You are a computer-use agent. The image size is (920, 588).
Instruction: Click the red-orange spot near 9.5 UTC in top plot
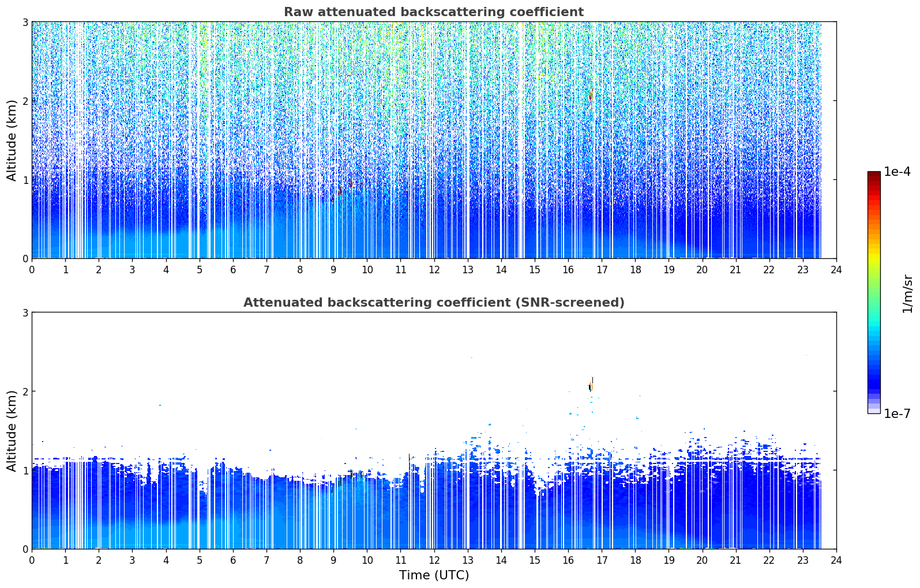(350, 183)
